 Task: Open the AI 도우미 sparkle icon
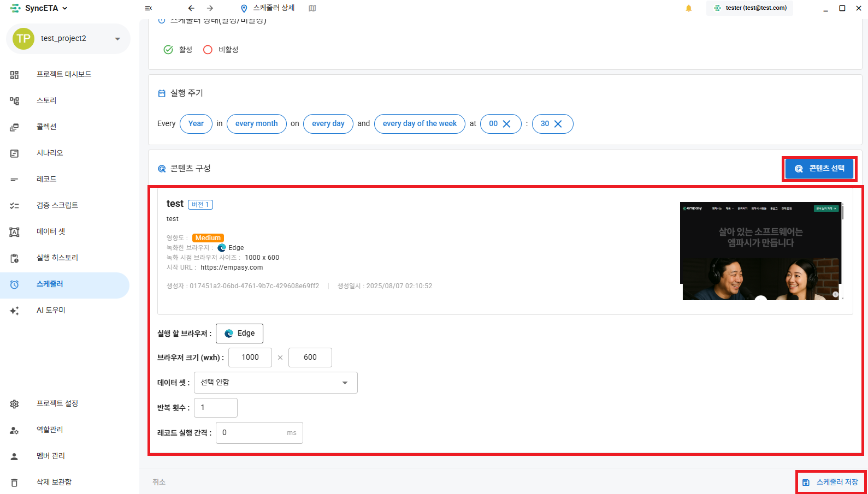(x=15, y=311)
